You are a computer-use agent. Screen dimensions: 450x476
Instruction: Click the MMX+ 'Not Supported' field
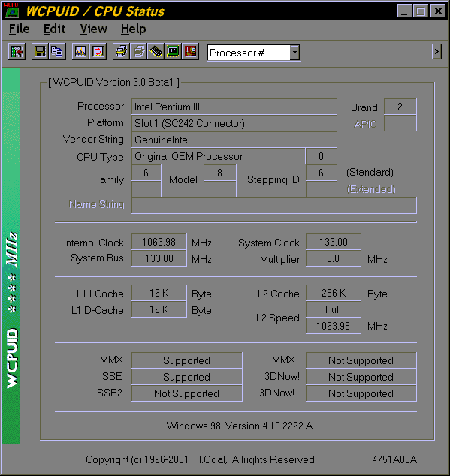[x=361, y=360]
